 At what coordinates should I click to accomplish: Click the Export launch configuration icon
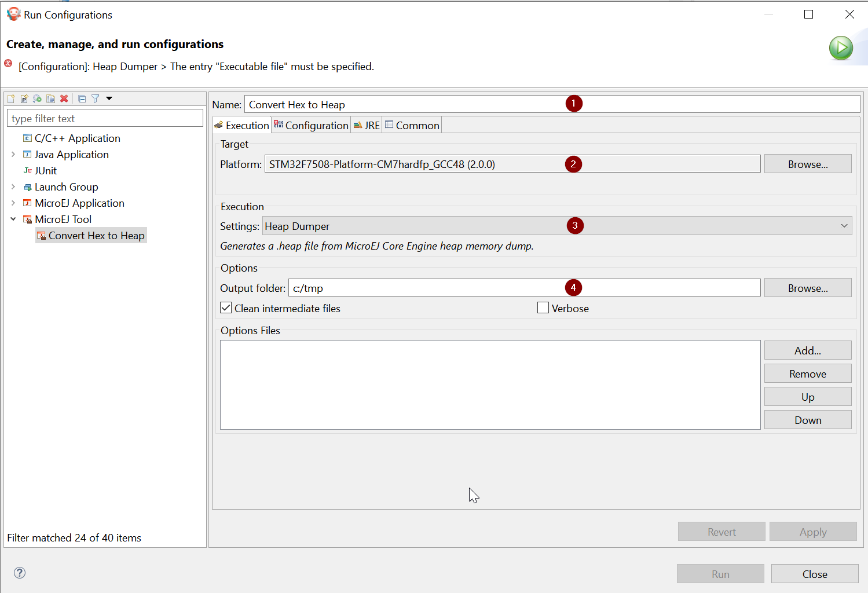[37, 99]
